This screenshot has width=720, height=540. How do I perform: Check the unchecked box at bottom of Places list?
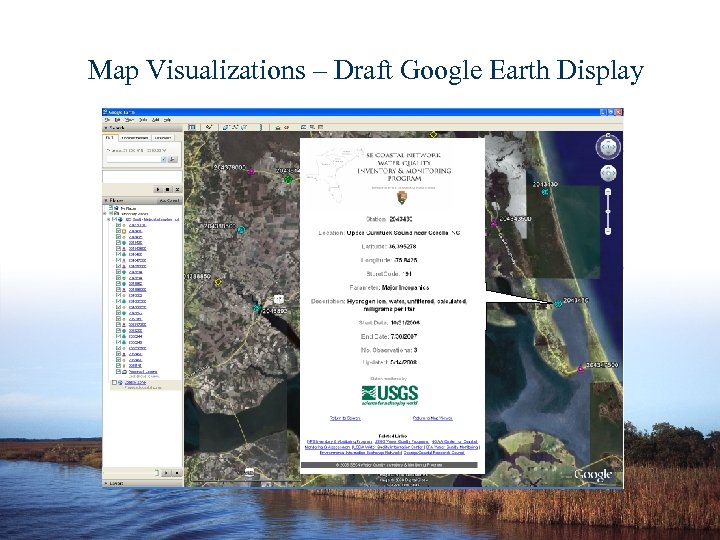tap(115, 384)
